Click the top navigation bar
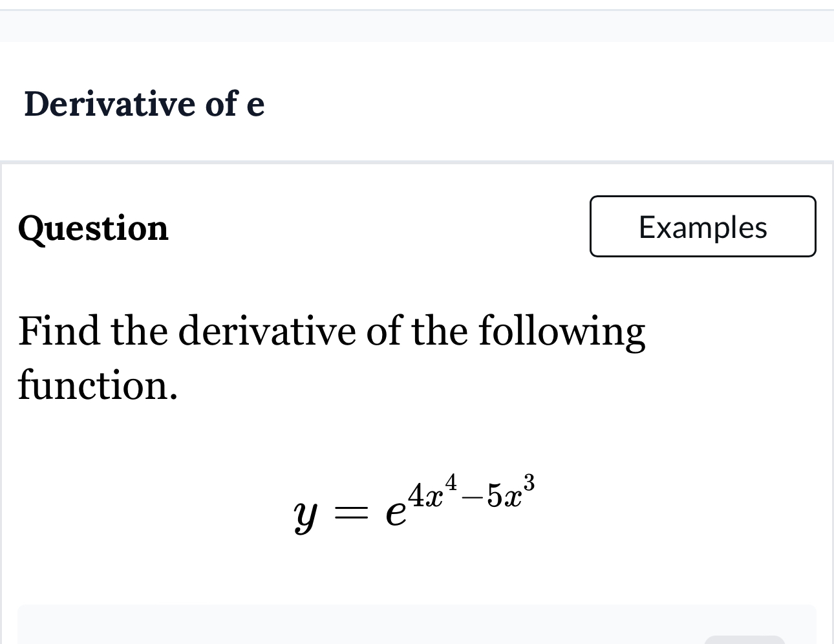Screen dimensions: 834x644 pyautogui.click(x=417, y=26)
